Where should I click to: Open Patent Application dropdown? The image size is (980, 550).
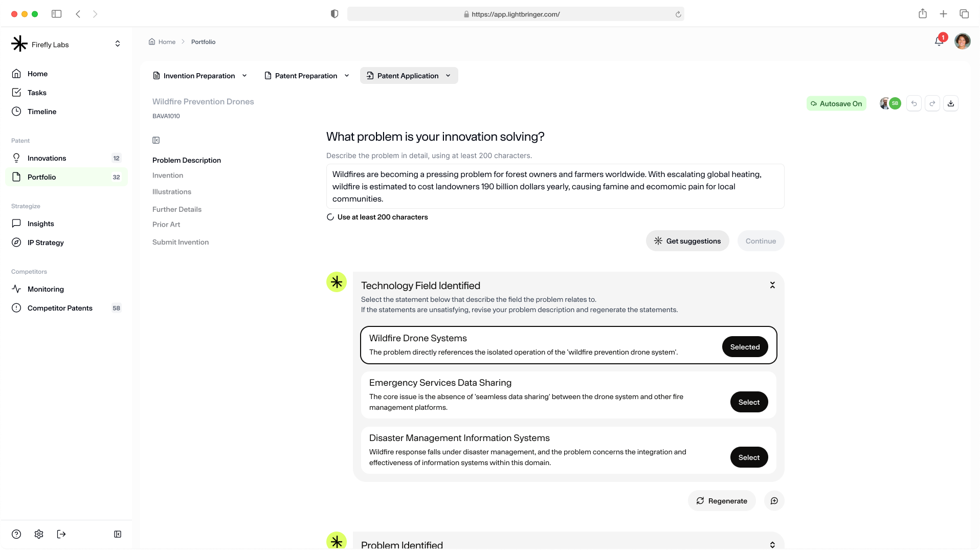coord(409,76)
